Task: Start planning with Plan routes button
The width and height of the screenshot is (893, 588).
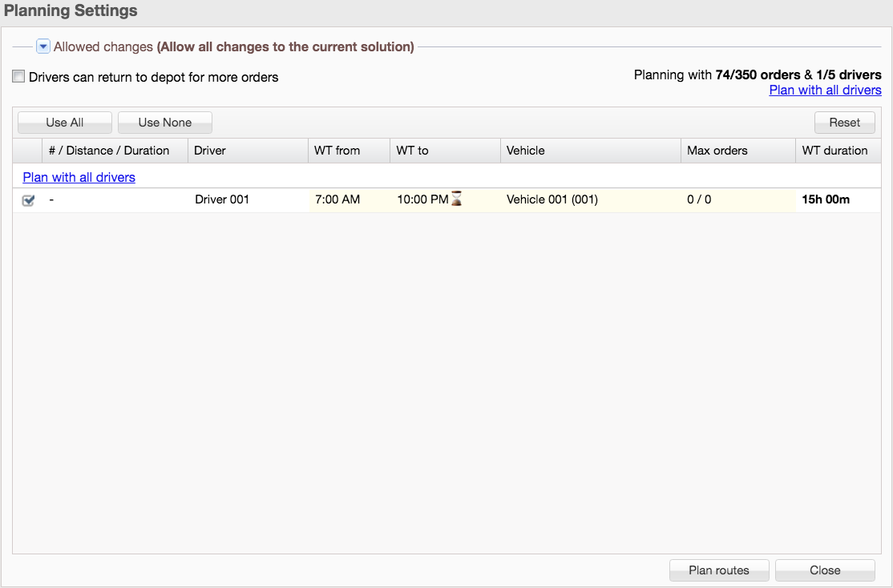Action: tap(719, 570)
